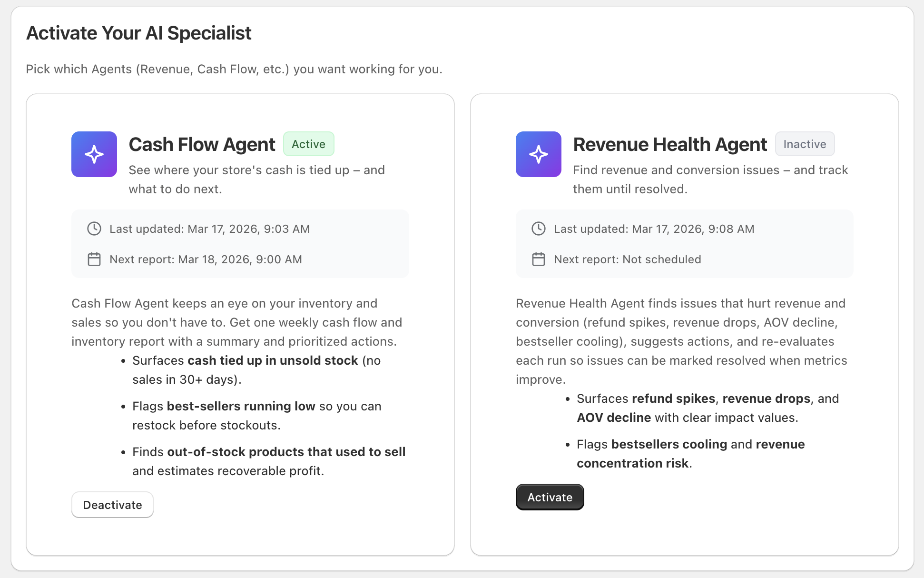924x578 pixels.
Task: Click the next report Mar 18 date text
Action: pos(206,259)
